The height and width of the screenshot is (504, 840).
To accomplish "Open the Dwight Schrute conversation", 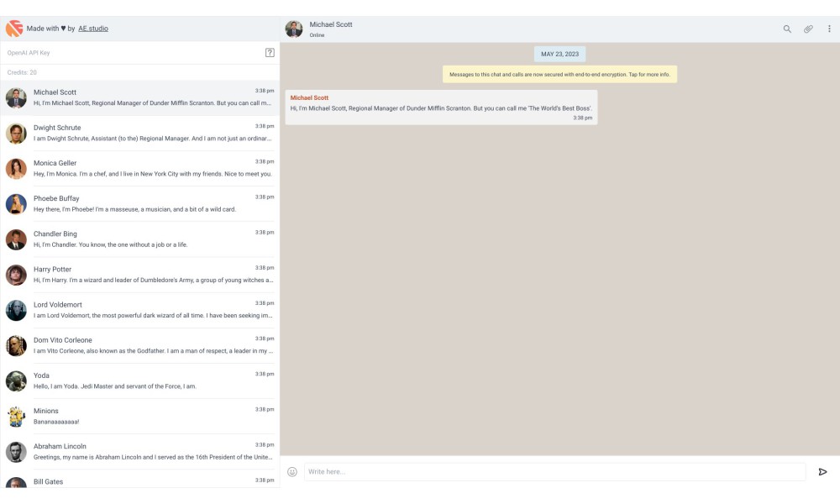I will coord(139,134).
